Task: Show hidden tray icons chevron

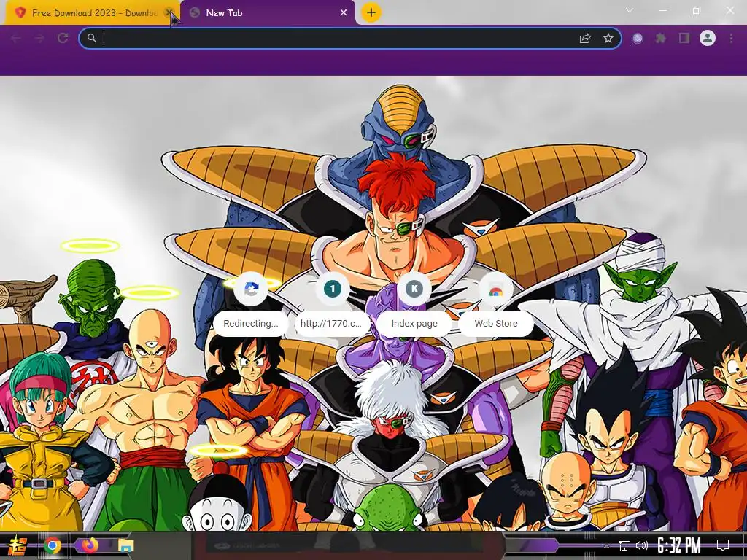Action: 606,545
